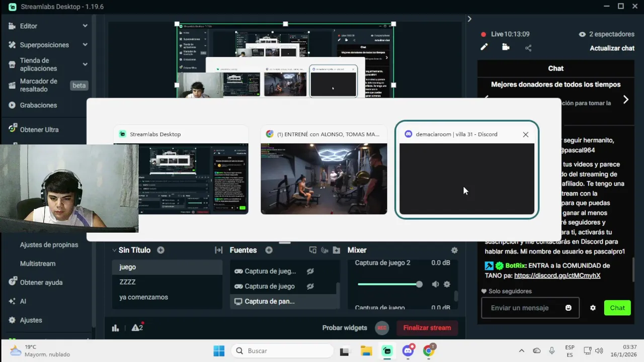This screenshot has height=362, width=644.
Task: Select the juego scene
Action: [167, 267]
